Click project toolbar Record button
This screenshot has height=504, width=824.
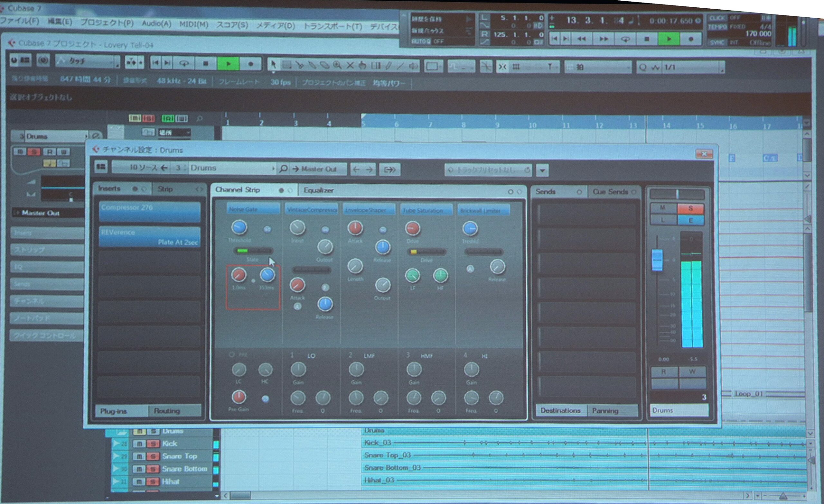[x=250, y=64]
